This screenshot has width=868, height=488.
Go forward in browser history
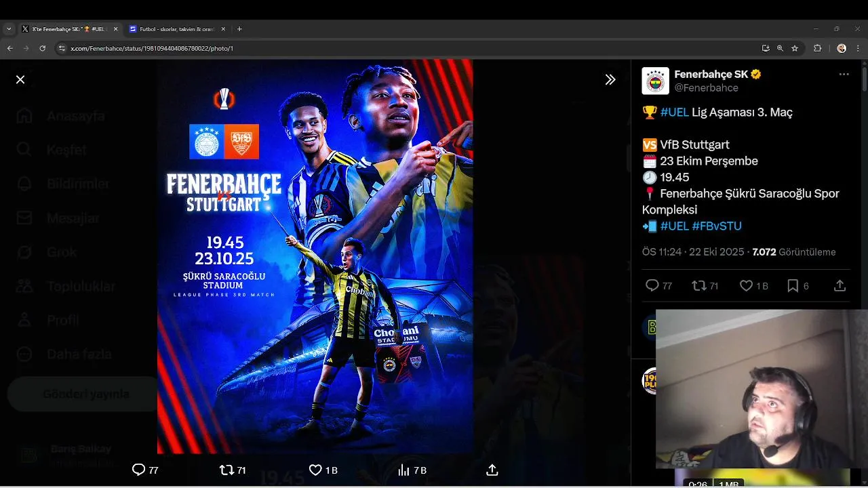pos(26,48)
